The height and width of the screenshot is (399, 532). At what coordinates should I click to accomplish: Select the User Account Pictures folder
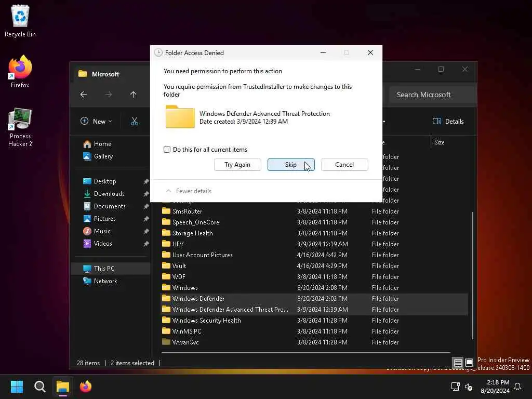tap(314, 255)
